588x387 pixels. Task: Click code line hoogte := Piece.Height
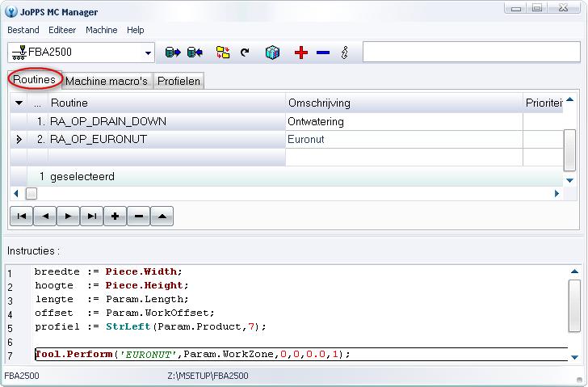pos(111,285)
